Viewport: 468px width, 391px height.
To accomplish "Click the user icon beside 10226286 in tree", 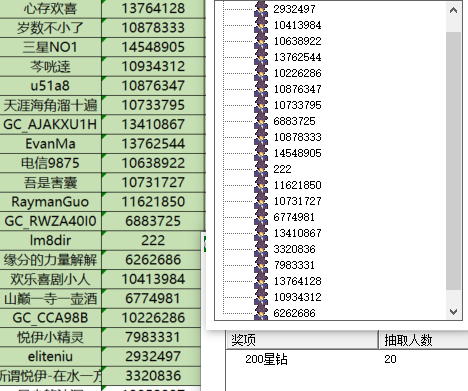I will [x=261, y=73].
